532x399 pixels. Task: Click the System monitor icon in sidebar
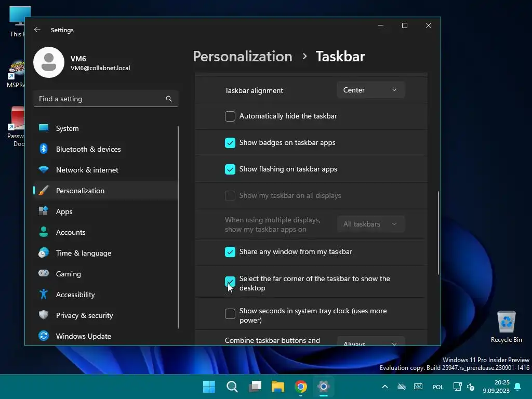(44, 128)
